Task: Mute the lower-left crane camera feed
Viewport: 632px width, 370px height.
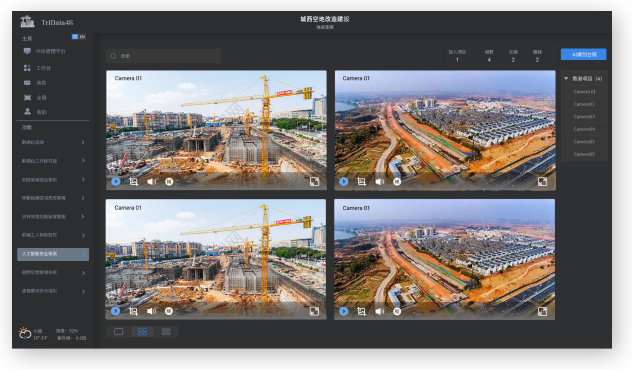Action: coord(152,311)
